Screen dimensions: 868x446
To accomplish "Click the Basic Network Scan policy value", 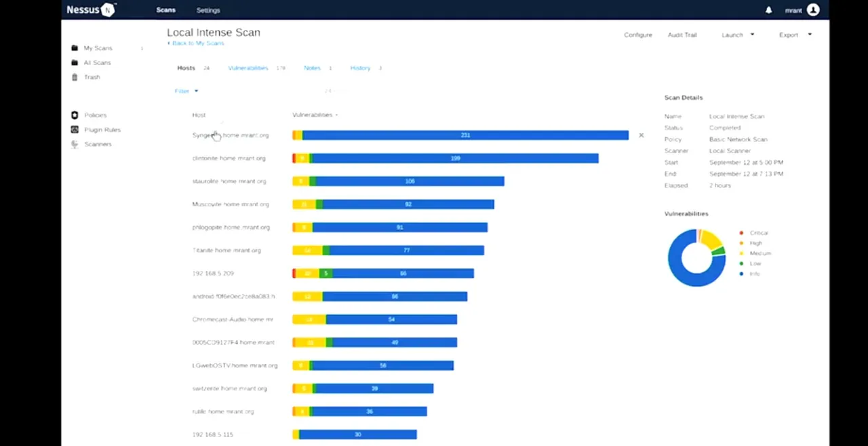I will click(x=738, y=139).
